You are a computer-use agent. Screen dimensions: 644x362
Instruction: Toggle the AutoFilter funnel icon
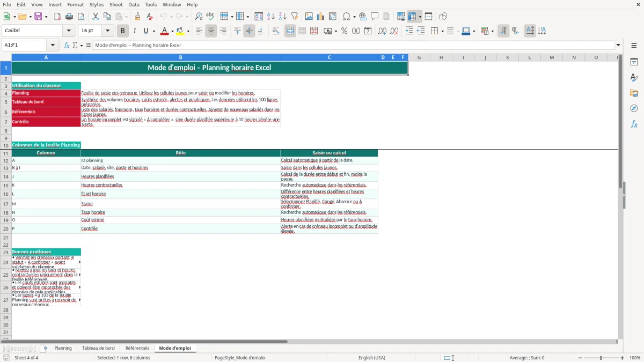[295, 17]
